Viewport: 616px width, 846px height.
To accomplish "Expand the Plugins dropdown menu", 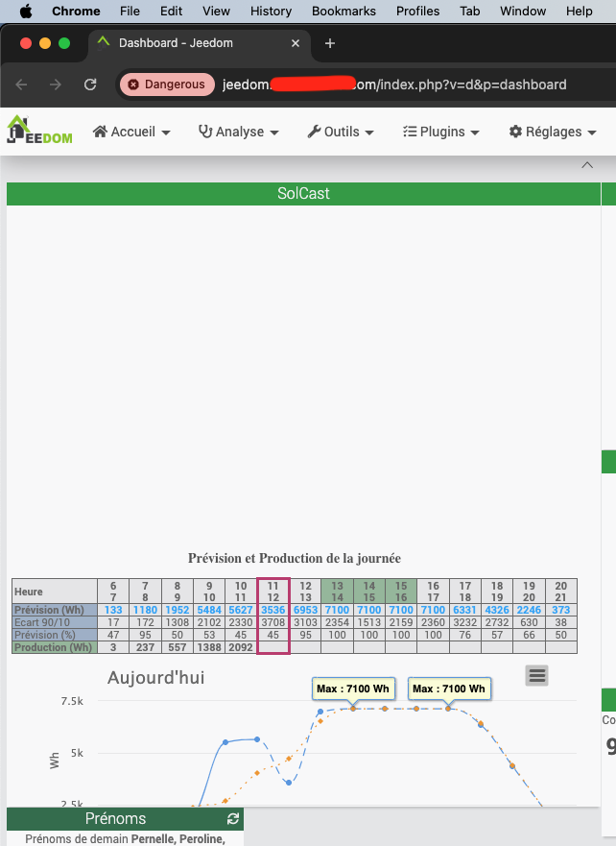I will coord(440,132).
